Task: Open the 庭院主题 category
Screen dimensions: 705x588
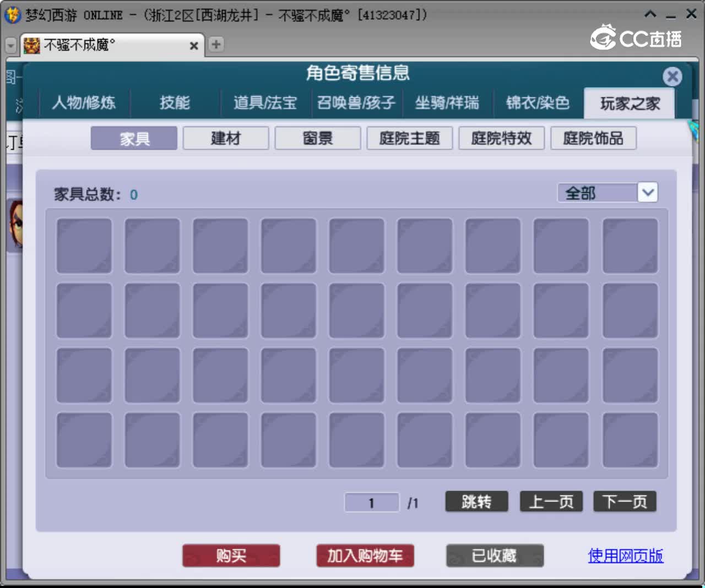Action: tap(410, 138)
